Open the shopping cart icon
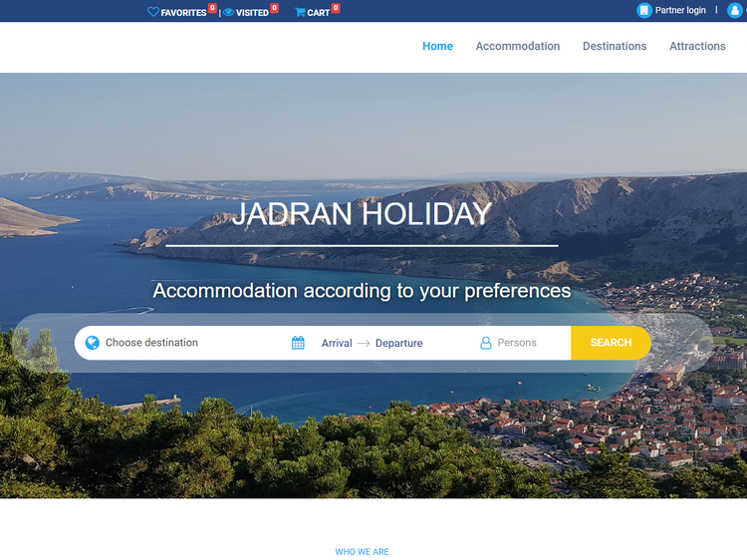 click(300, 12)
